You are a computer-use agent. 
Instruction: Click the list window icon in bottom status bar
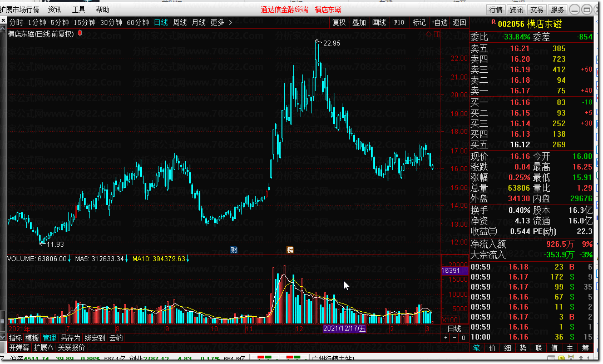(x=551, y=358)
